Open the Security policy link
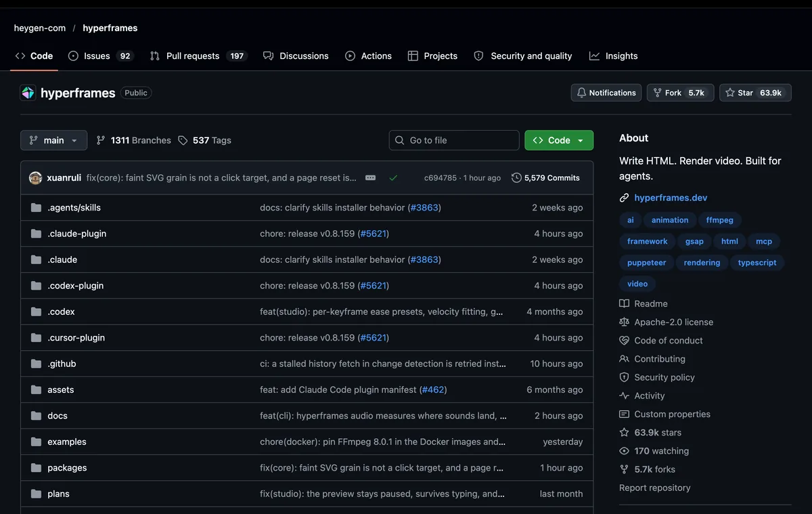This screenshot has width=812, height=514. pos(664,377)
